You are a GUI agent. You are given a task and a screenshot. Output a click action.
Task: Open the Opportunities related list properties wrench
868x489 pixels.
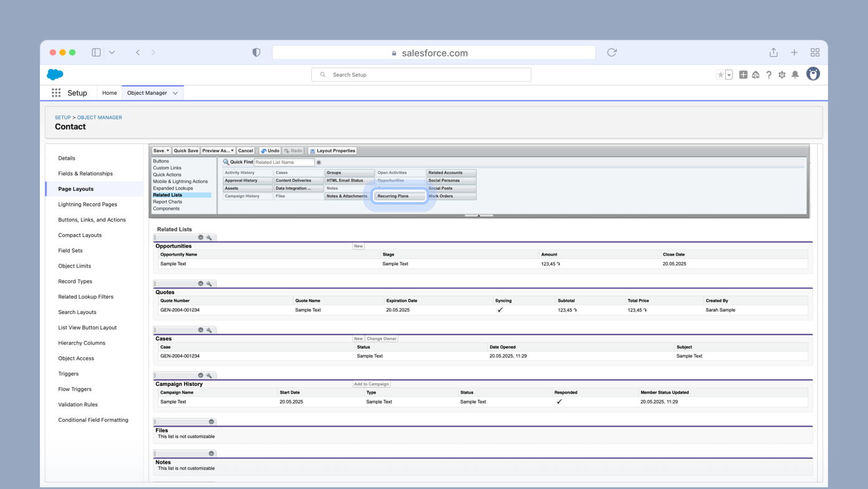click(x=210, y=238)
